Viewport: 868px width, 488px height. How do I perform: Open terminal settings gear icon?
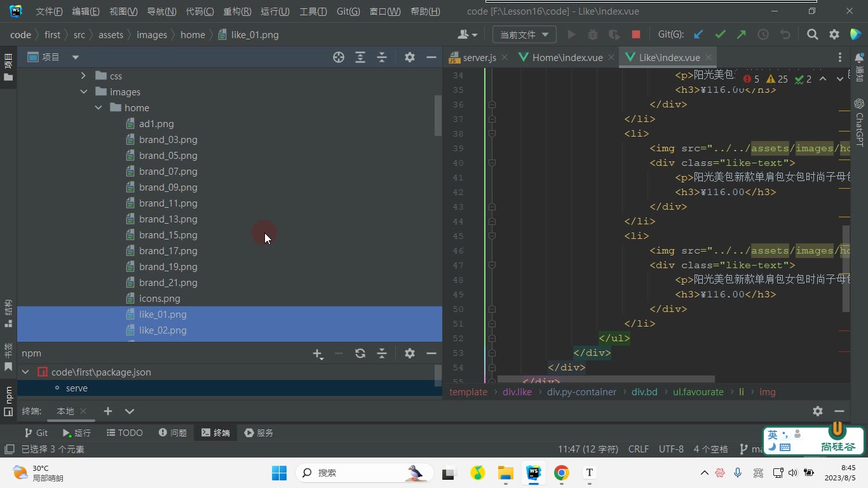[x=818, y=411]
